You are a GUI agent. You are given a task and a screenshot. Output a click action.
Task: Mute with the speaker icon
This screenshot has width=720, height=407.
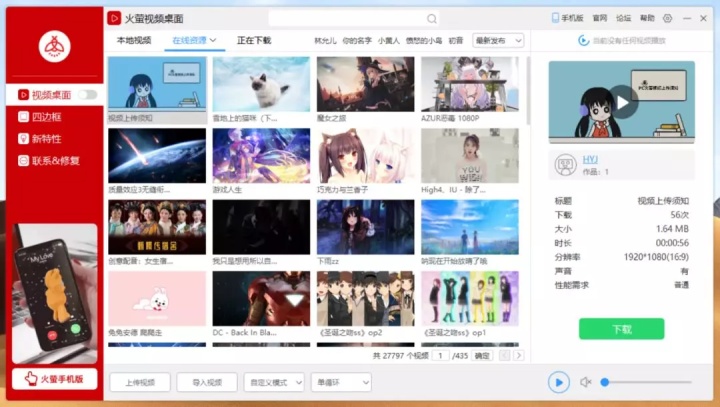(585, 382)
